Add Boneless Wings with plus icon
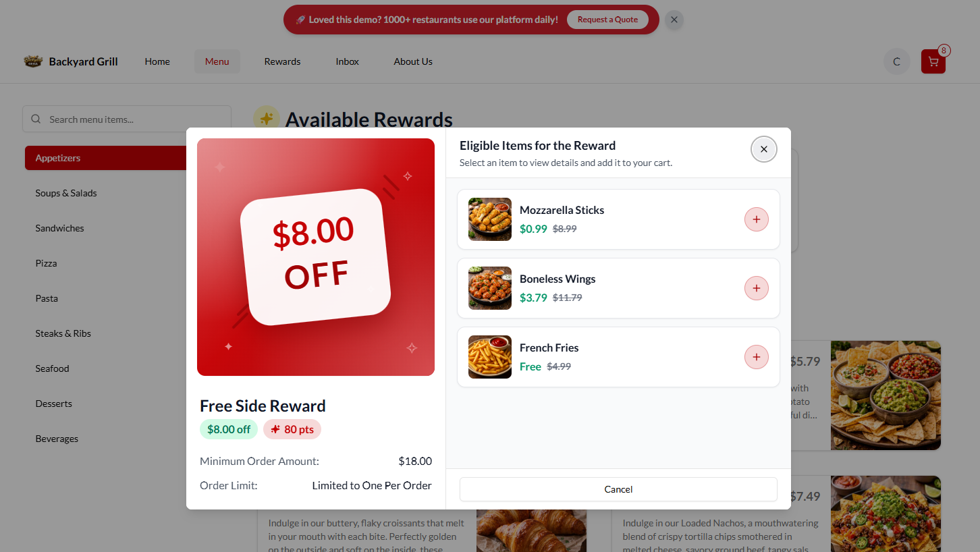The height and width of the screenshot is (552, 980). (756, 288)
